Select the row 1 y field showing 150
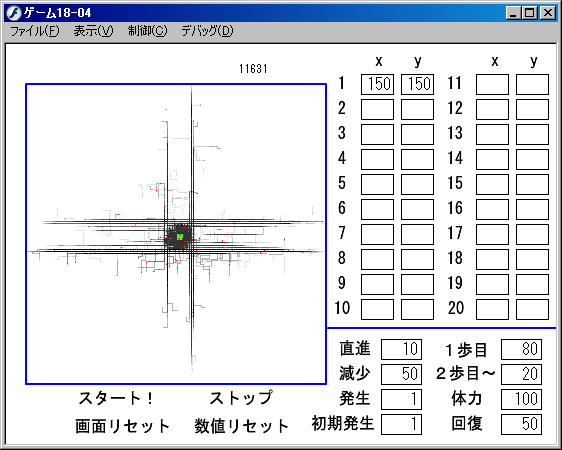This screenshot has height=450, width=562. pyautogui.click(x=417, y=85)
